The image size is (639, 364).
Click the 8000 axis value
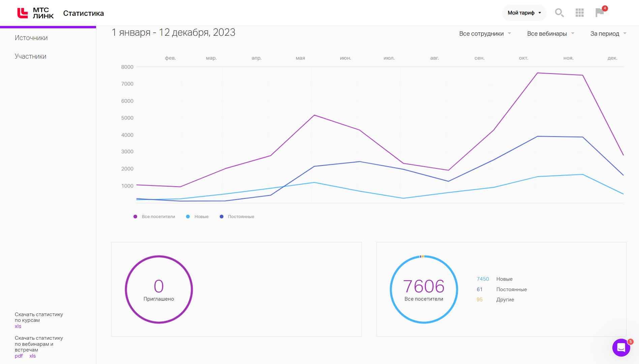tap(127, 67)
